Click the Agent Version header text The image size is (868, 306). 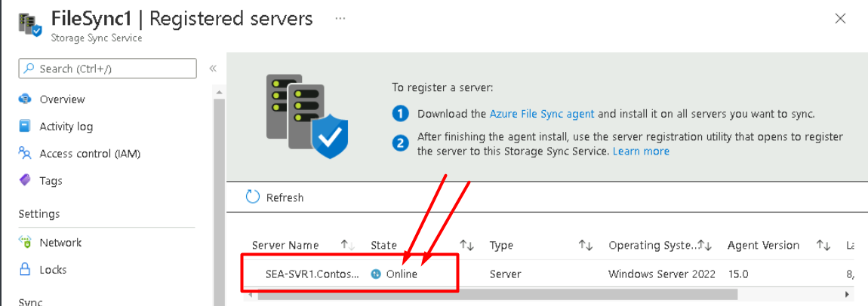click(x=763, y=245)
